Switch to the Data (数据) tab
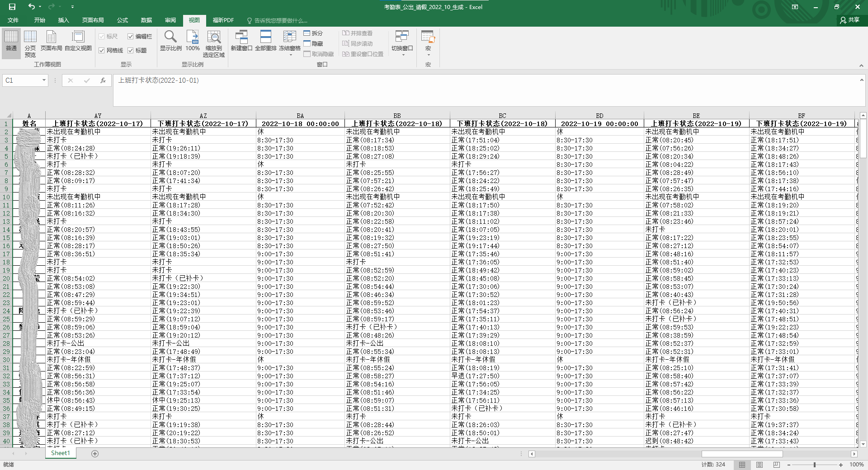This screenshot has width=868, height=470. pos(146,20)
